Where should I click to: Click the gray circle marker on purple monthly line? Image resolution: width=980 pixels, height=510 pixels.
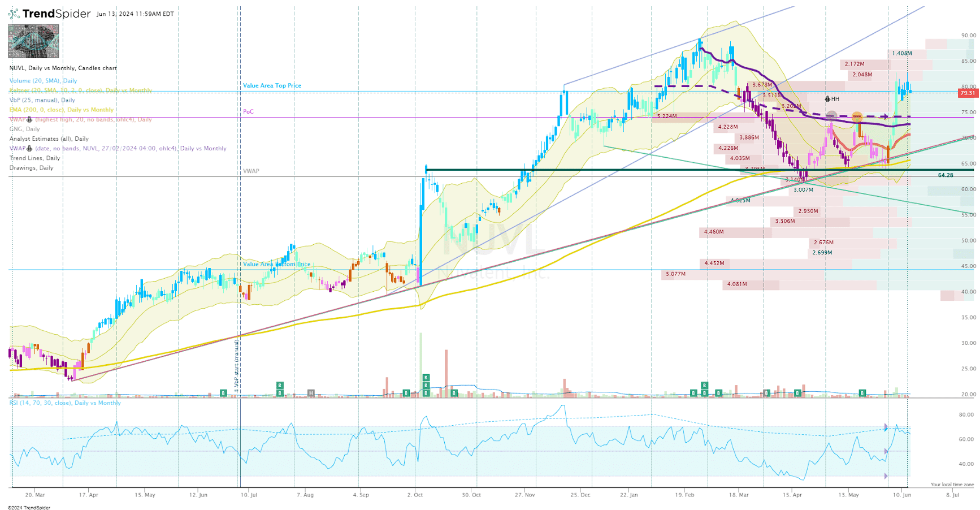(831, 117)
